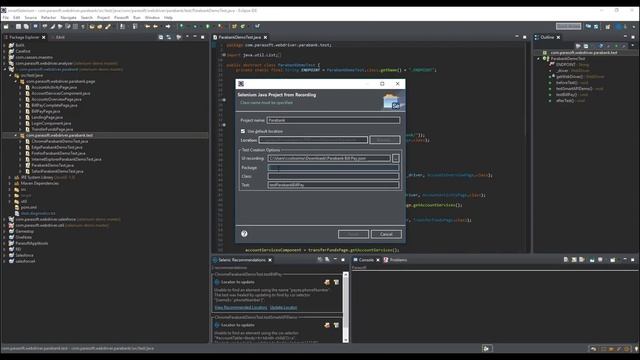The height and width of the screenshot is (360, 640).
Task: Select BillPayPage.java in Package Explorer
Action: click(x=46, y=111)
